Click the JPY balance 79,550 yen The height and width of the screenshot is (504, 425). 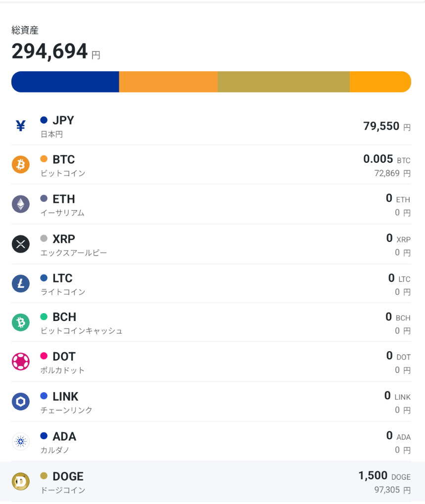(387, 126)
